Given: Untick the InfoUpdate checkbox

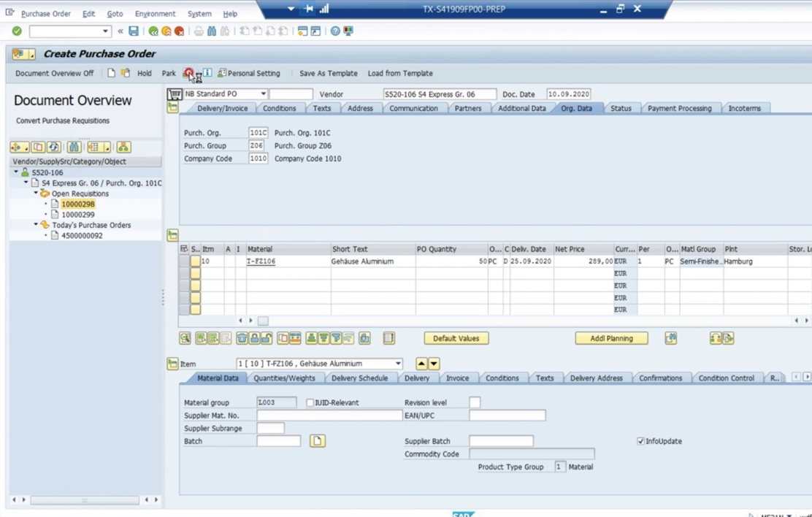Looking at the screenshot, I should 640,441.
